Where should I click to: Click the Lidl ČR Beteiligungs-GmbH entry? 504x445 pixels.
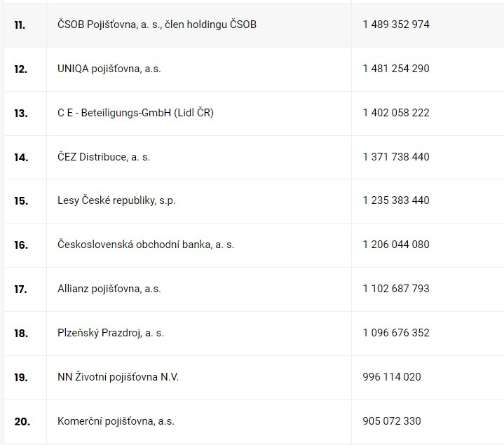(135, 113)
